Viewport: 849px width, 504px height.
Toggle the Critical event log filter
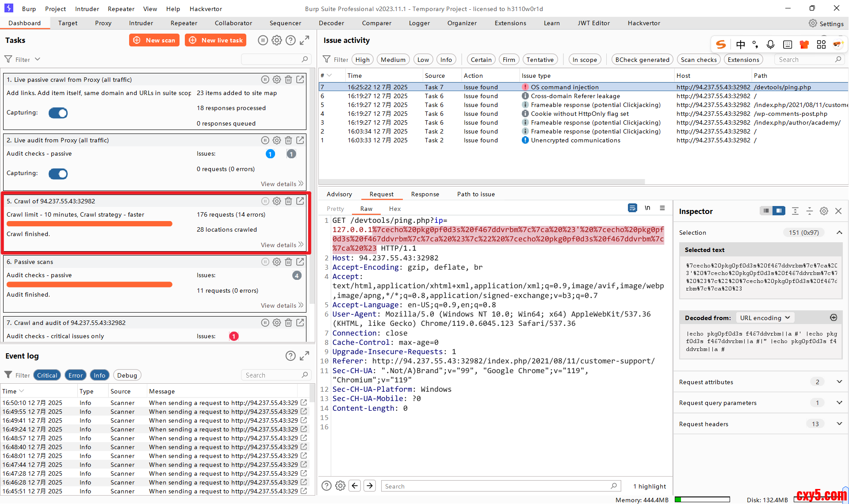pyautogui.click(x=47, y=375)
